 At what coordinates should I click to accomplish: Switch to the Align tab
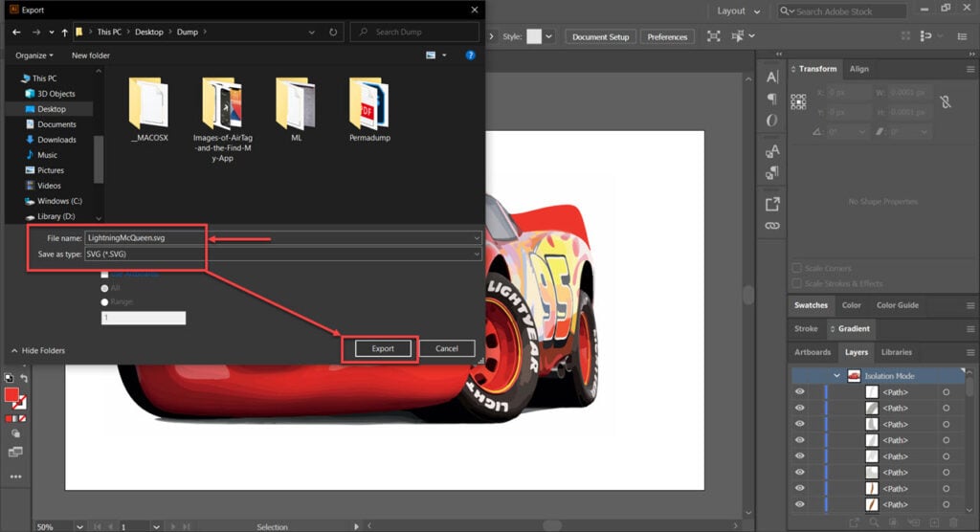[x=858, y=69]
